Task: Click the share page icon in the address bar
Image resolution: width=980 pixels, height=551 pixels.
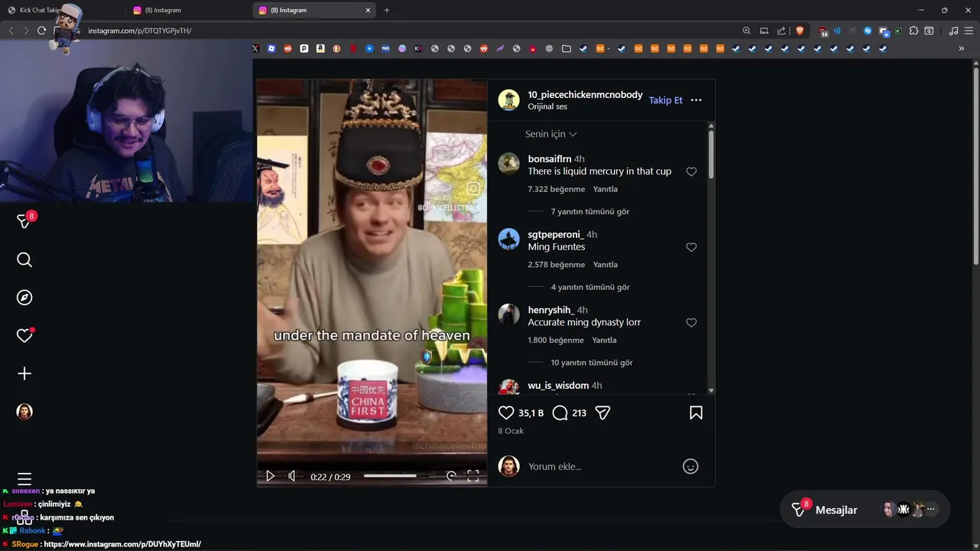Action: pyautogui.click(x=781, y=31)
